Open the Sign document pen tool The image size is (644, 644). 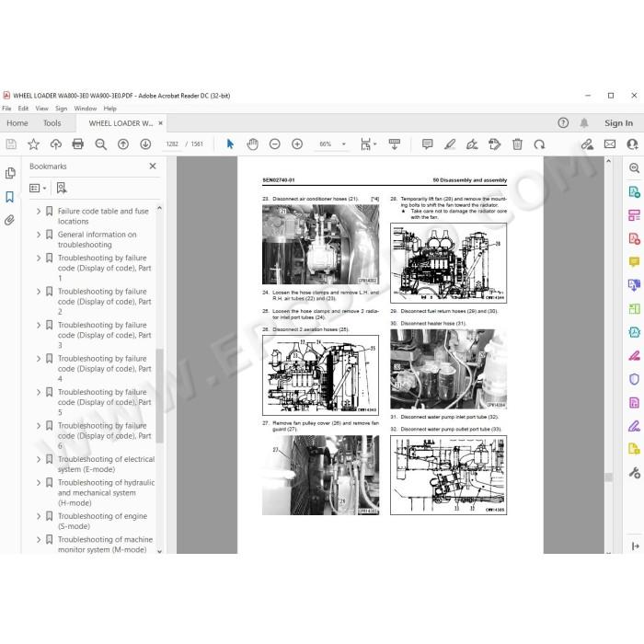coord(472,144)
